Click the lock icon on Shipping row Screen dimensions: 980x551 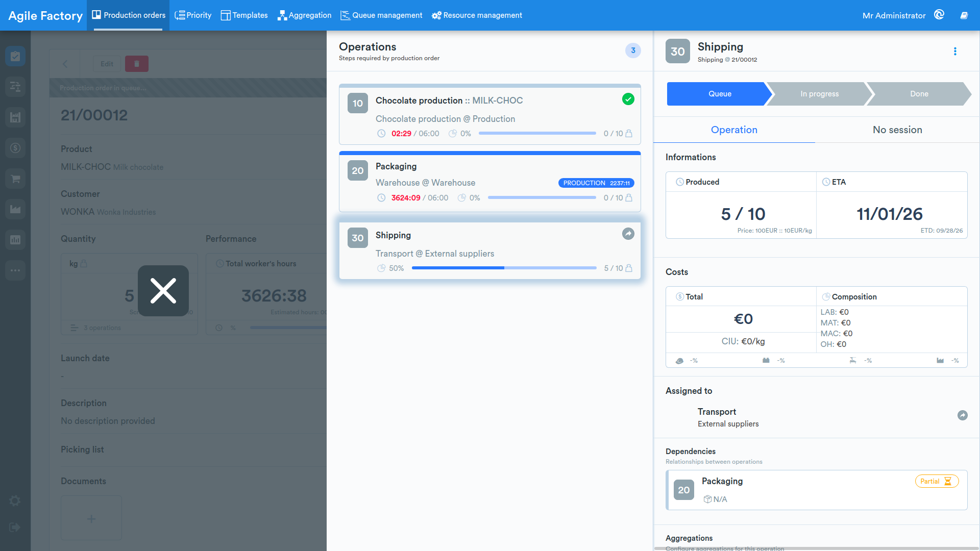point(629,268)
